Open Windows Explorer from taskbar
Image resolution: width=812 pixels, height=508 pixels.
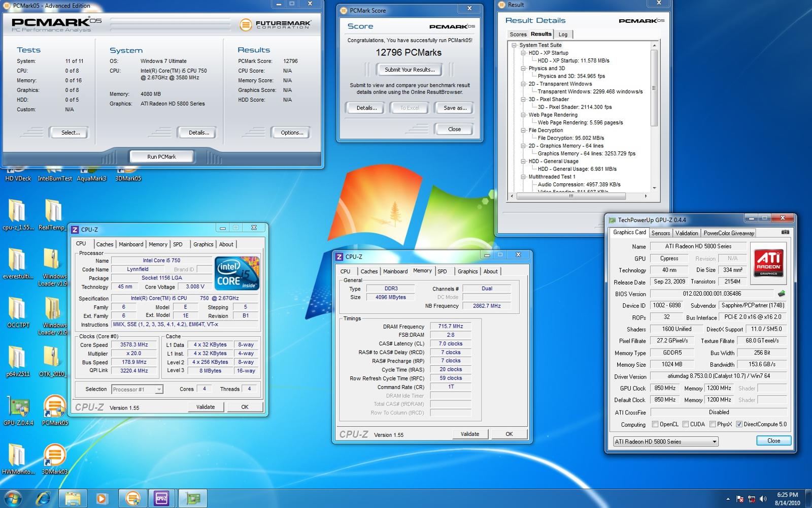[x=72, y=498]
